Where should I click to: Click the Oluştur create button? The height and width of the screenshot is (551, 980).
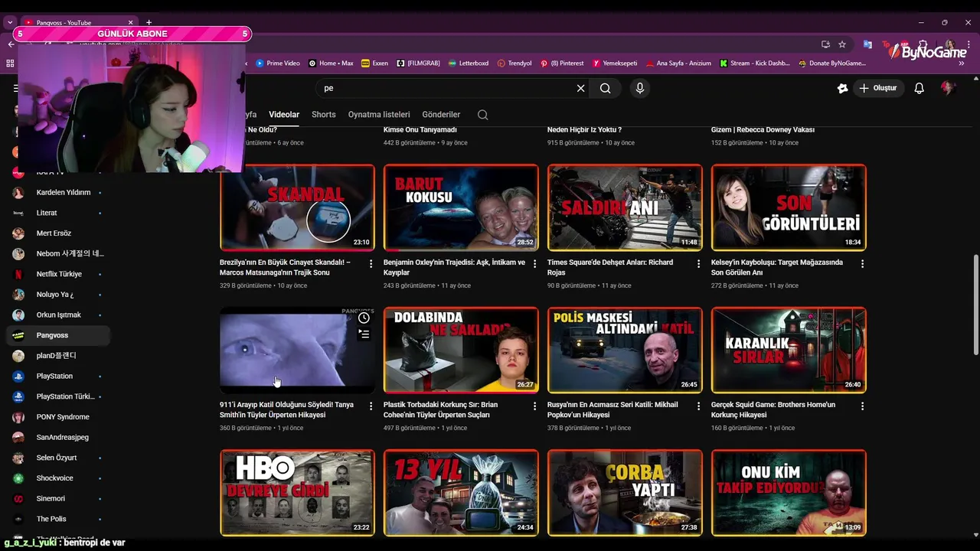877,88
